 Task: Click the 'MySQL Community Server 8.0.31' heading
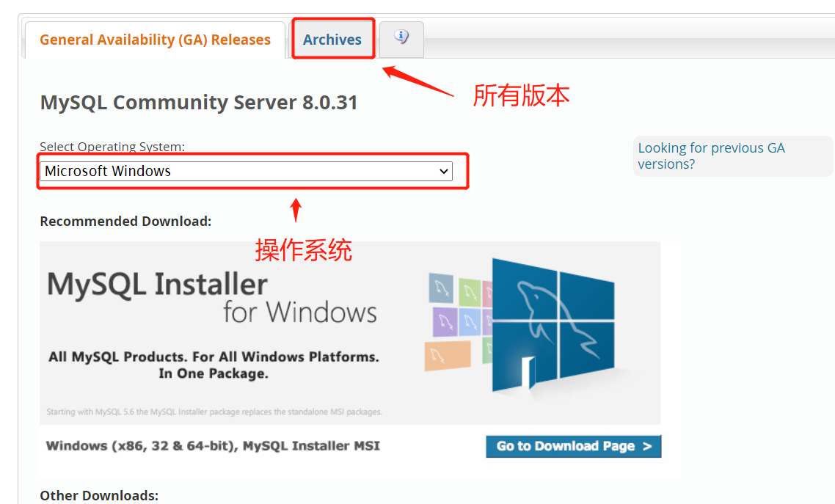coord(199,102)
